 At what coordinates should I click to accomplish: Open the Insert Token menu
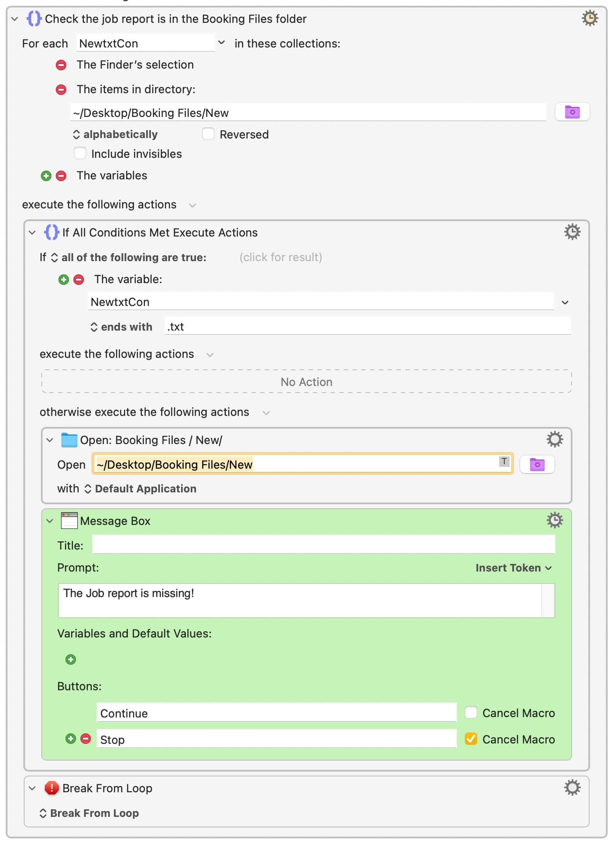pyautogui.click(x=513, y=568)
